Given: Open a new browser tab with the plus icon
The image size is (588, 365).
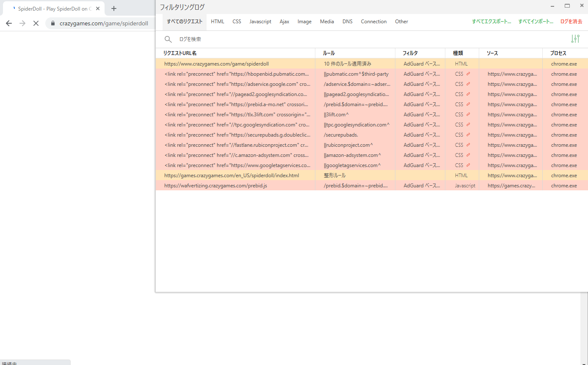Looking at the screenshot, I should tap(113, 8).
